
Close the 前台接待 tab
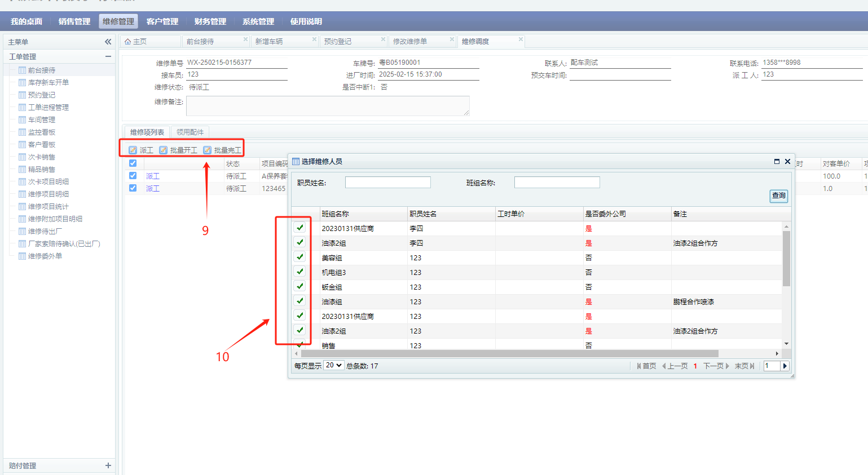pos(245,39)
